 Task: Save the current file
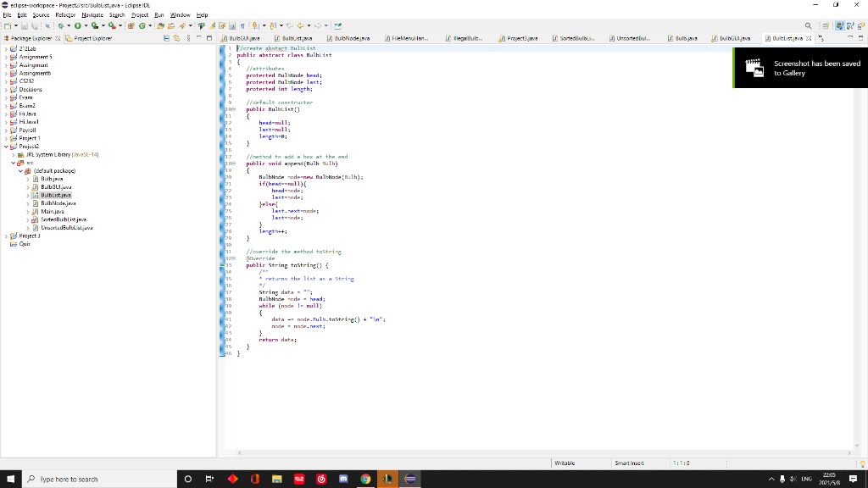24,26
